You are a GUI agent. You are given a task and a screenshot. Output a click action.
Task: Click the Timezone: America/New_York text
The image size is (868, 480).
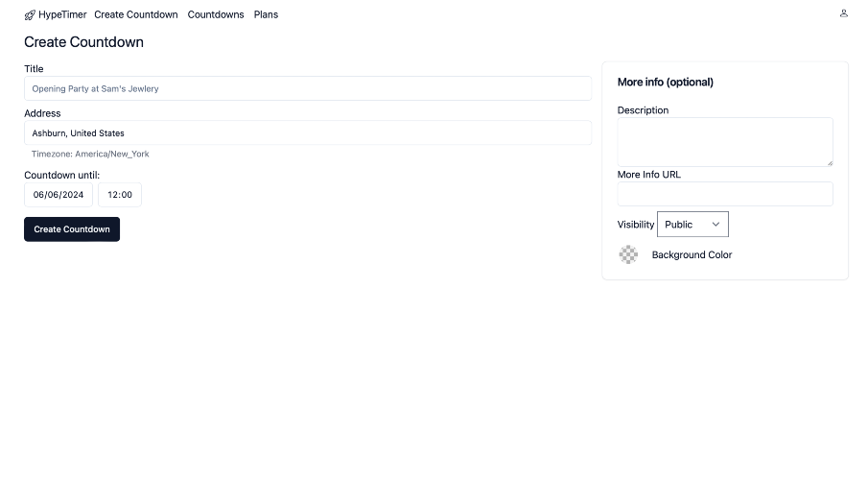(90, 155)
